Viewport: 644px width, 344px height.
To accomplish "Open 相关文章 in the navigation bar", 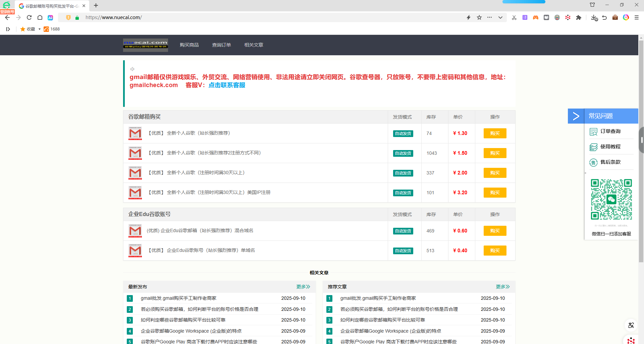I will click(254, 45).
